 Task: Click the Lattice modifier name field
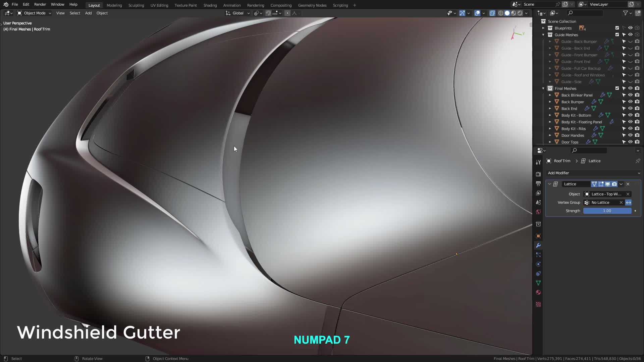point(576,184)
